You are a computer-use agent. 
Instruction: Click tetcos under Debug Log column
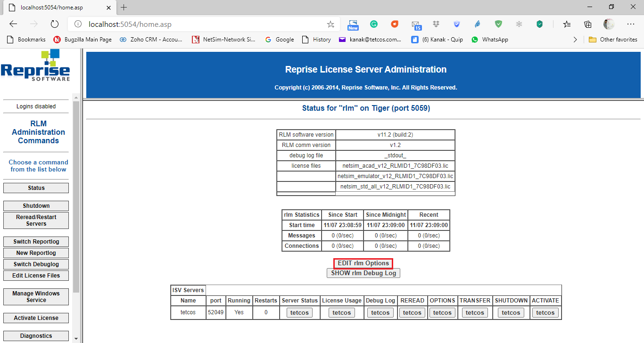[x=380, y=313]
